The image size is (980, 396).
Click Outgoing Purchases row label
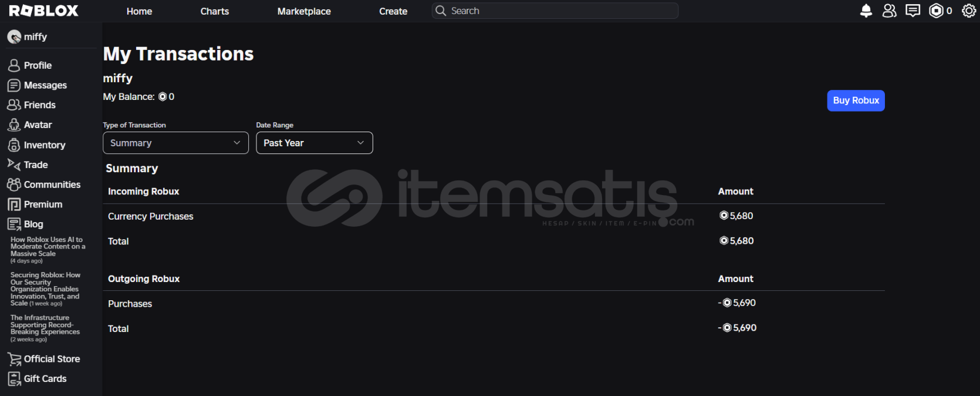click(130, 304)
